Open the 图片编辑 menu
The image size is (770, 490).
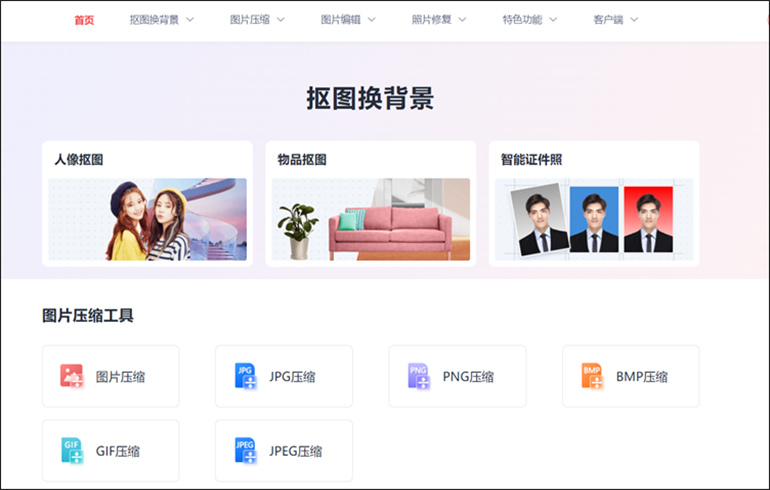(x=341, y=20)
